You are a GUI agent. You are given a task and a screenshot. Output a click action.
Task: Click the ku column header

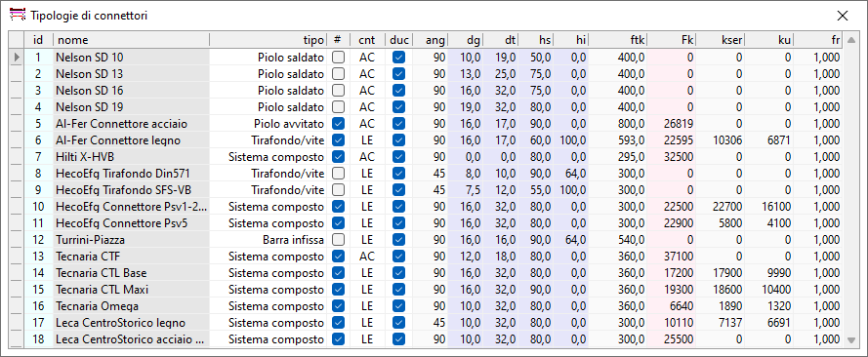769,40
